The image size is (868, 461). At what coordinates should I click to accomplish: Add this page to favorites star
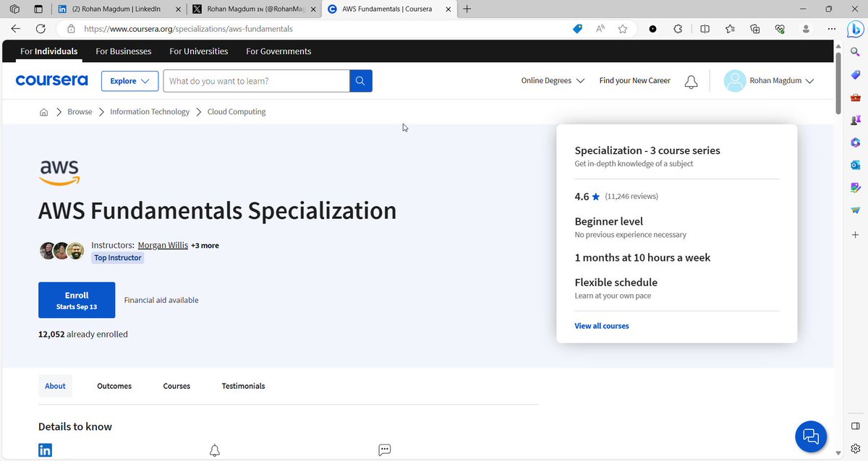(x=623, y=29)
